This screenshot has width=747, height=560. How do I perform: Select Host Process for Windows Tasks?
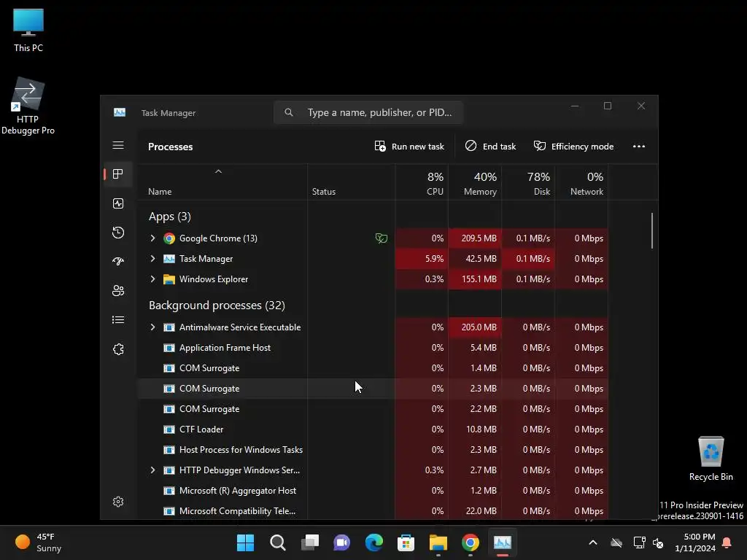point(373,450)
